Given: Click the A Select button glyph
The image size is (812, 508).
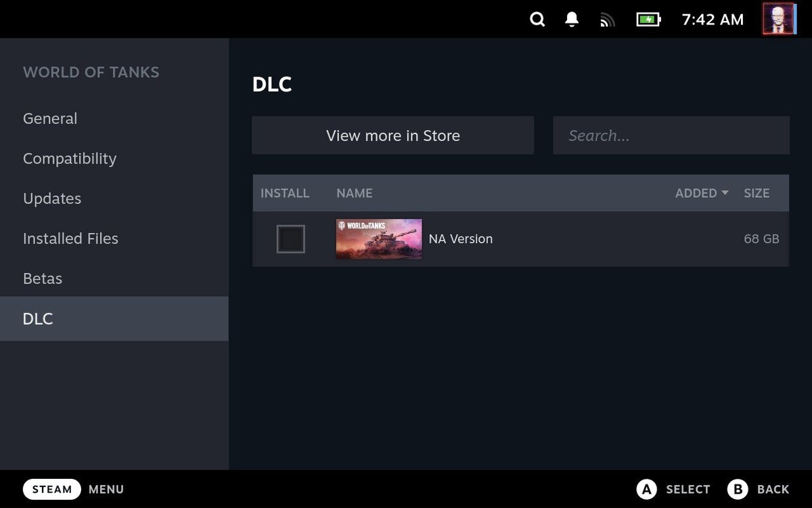Looking at the screenshot, I should pyautogui.click(x=647, y=489).
